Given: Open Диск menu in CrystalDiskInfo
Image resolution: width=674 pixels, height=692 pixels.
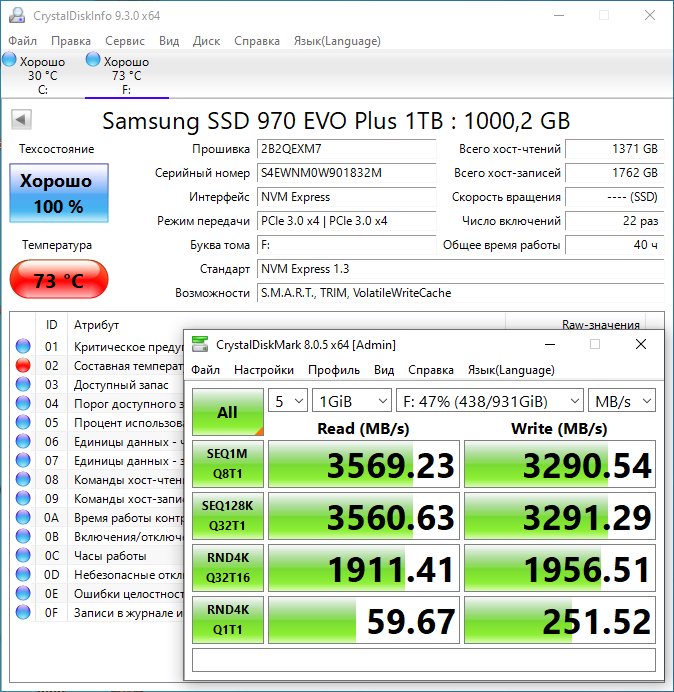Looking at the screenshot, I should click(x=207, y=41).
